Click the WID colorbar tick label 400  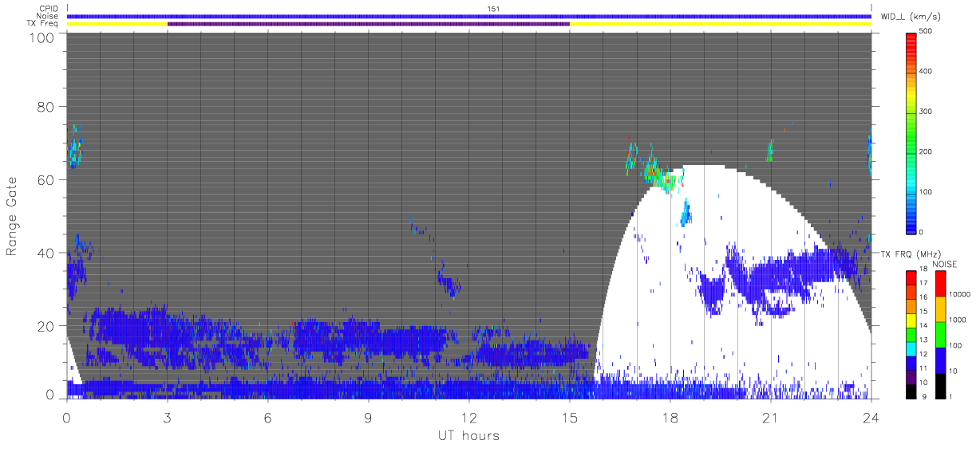pos(927,72)
